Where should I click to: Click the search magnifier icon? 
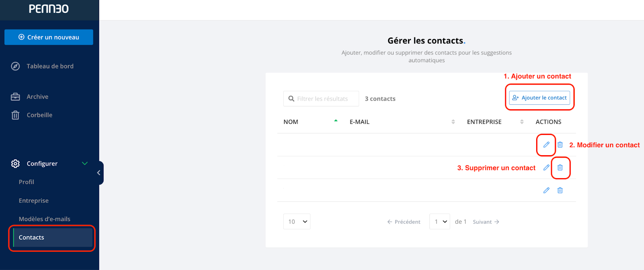click(291, 99)
